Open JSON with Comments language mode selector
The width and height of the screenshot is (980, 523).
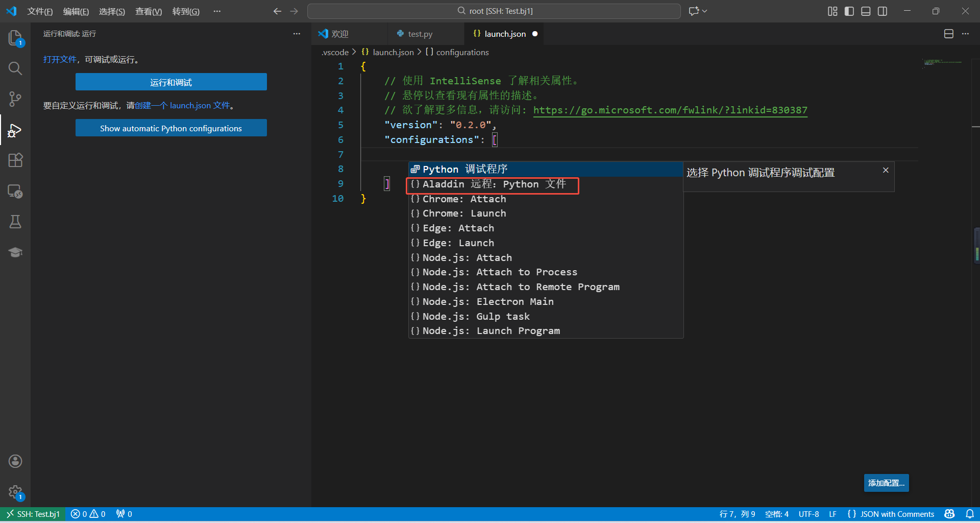click(891, 514)
